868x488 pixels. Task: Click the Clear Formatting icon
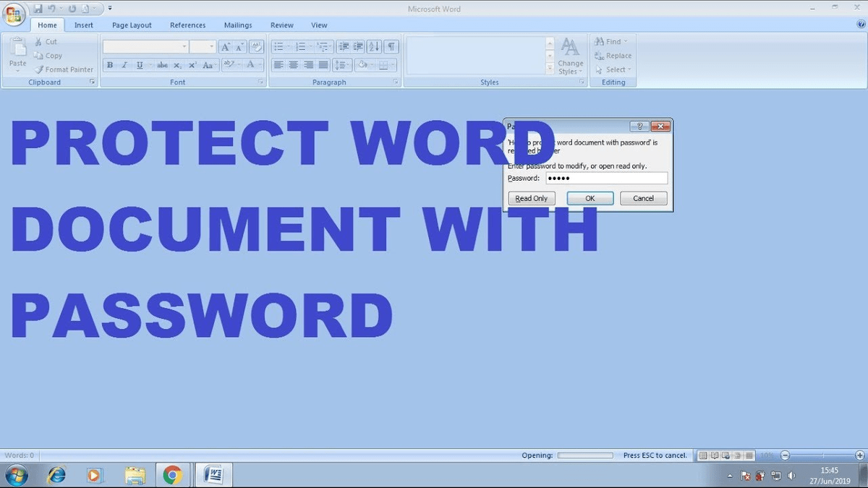pyautogui.click(x=257, y=46)
